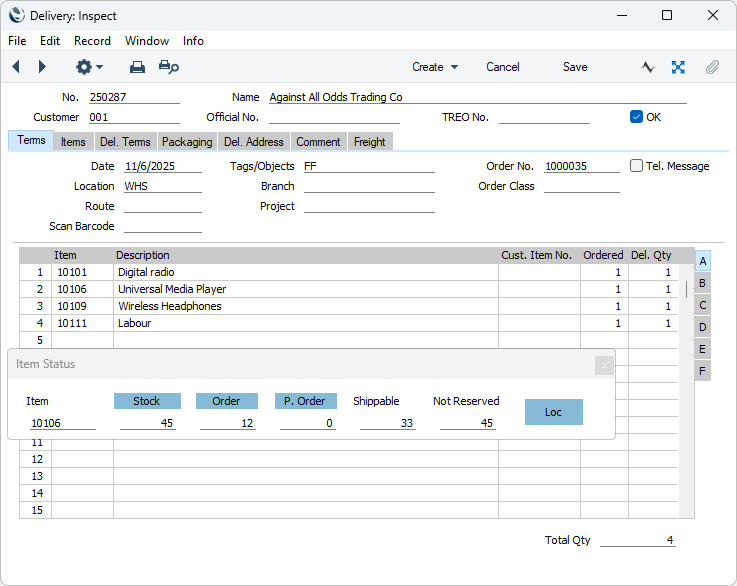
Task: Click the Stock button in Item Status
Action: (x=147, y=401)
